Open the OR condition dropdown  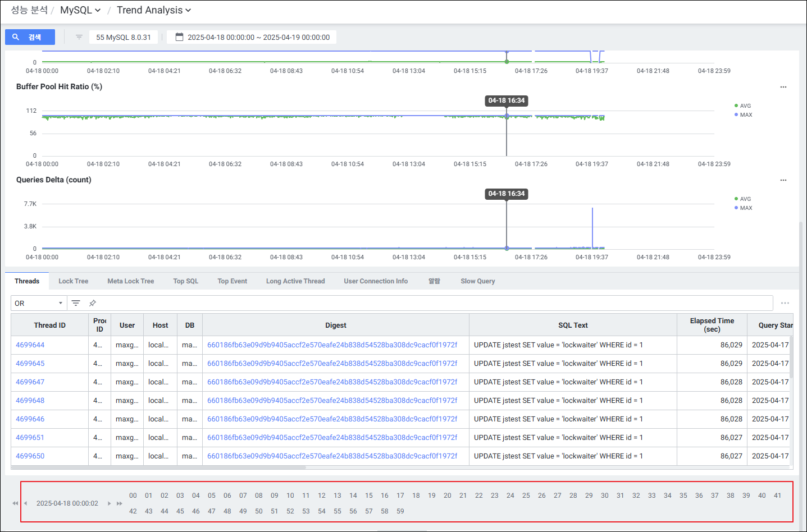click(38, 303)
